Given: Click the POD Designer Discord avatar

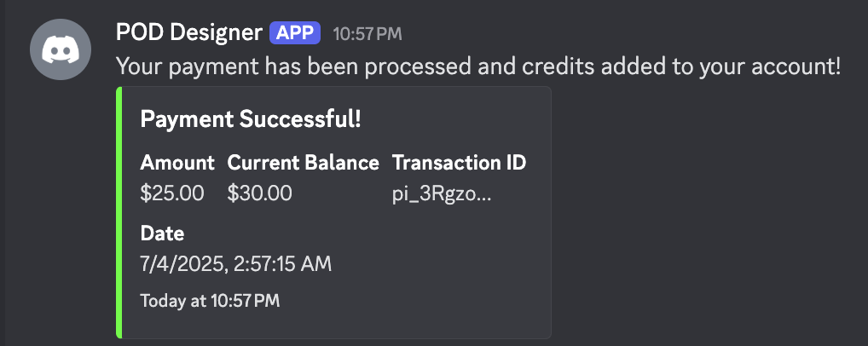Looking at the screenshot, I should pos(61,49).
